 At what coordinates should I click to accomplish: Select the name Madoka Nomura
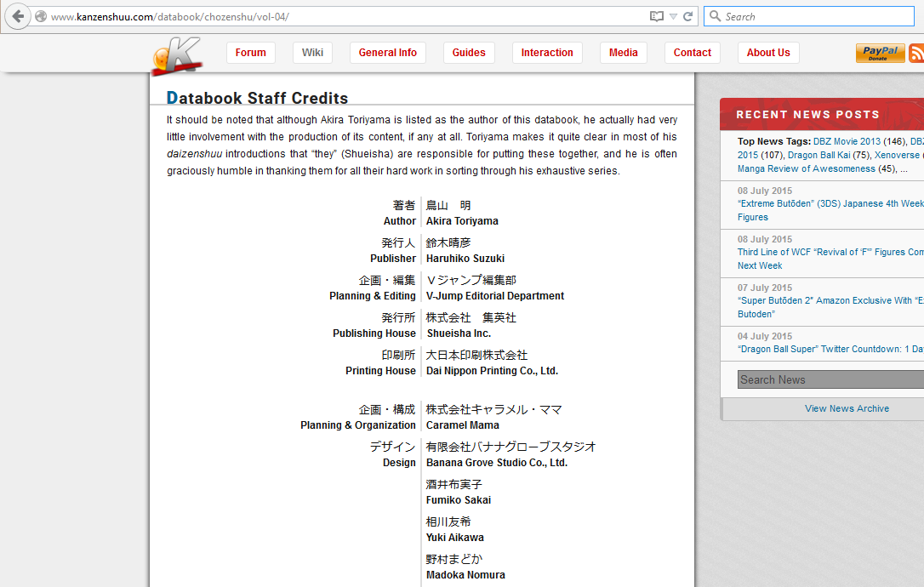(x=465, y=574)
